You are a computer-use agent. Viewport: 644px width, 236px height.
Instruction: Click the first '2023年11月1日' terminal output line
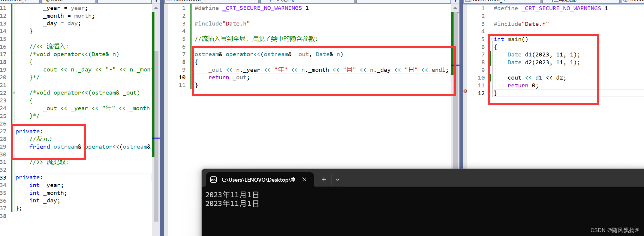[x=232, y=195]
